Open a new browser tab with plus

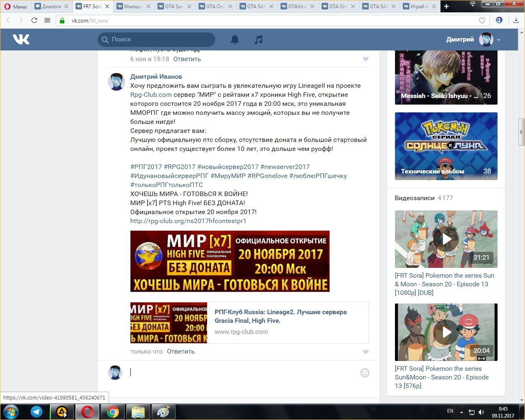tap(447, 6)
